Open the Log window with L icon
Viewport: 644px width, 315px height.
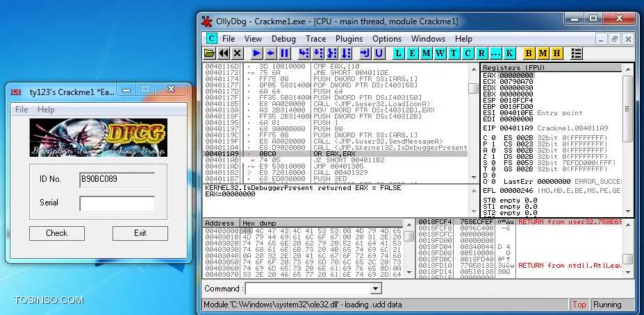click(398, 53)
